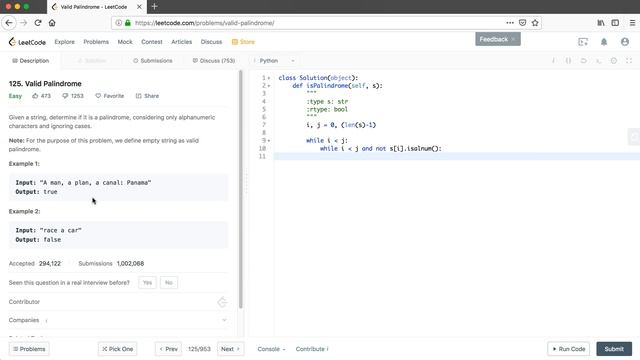Screen dimensions: 640x360
Task: Open the Contest nav item
Action: click(152, 42)
